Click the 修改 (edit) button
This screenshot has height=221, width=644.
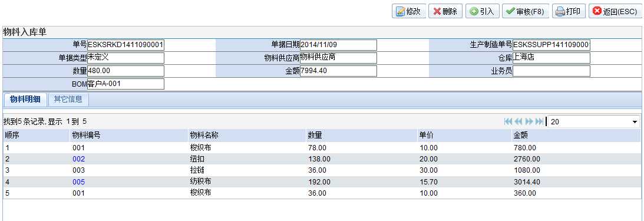click(x=409, y=12)
